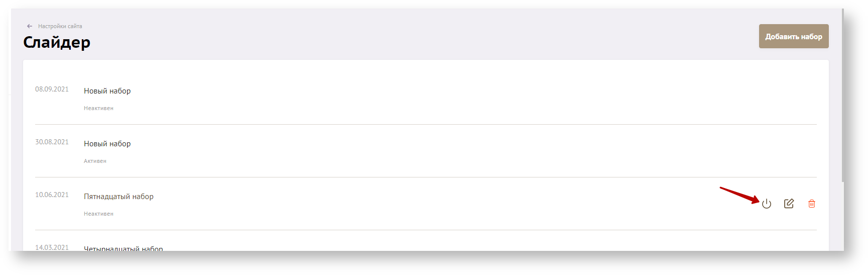Open the active Новый набор from 30.08.2021

pos(107,144)
